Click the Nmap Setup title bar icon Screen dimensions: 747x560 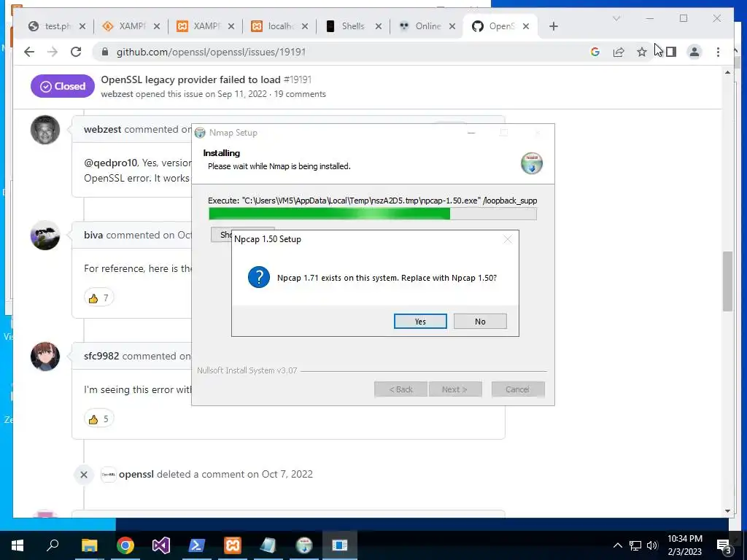tap(200, 133)
